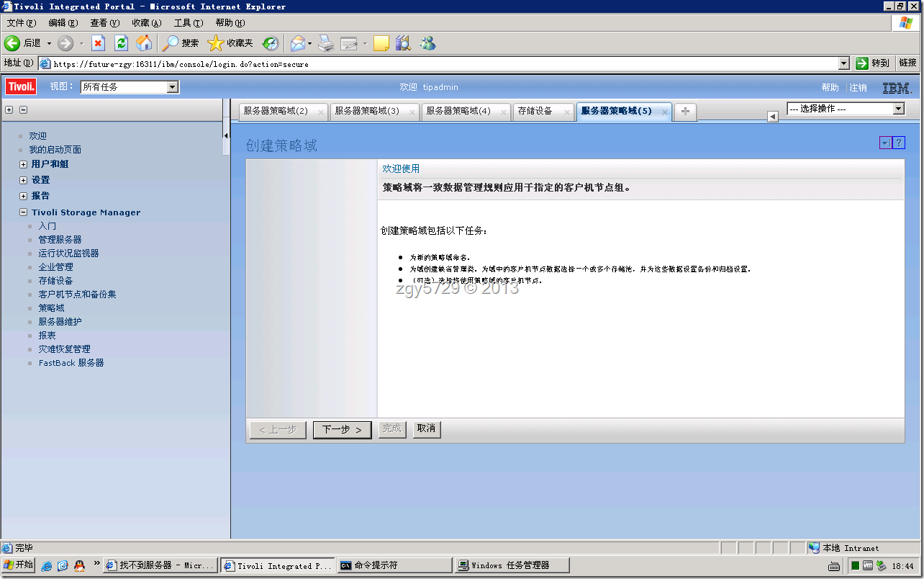Open the 查看(V) menu

[x=105, y=23]
